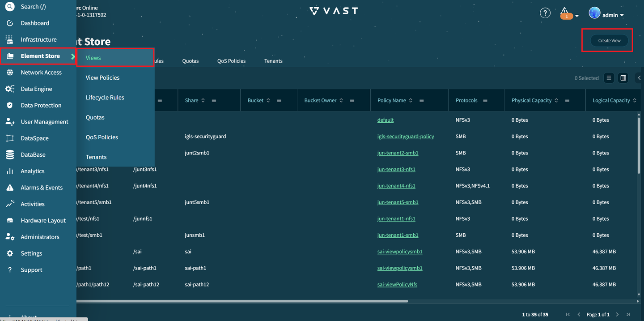Open Analytics bar chart icon
Image resolution: width=644 pixels, height=321 pixels.
click(x=10, y=171)
